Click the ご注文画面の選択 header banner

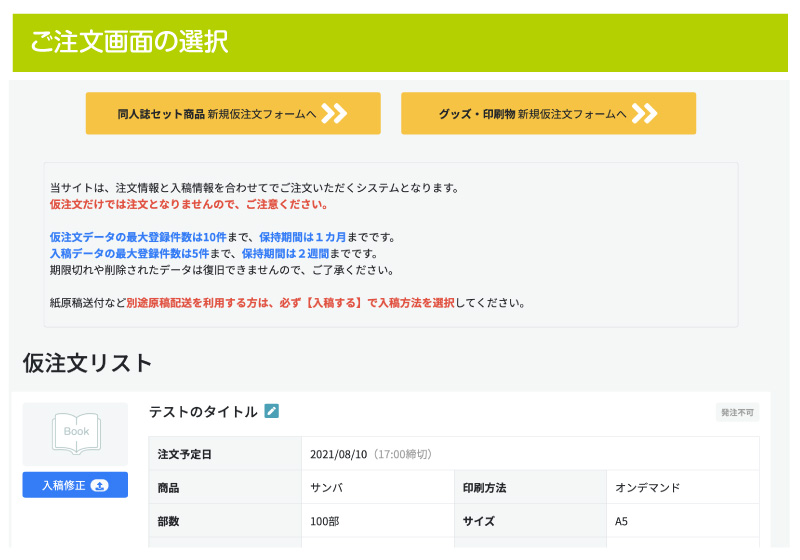(x=400, y=43)
